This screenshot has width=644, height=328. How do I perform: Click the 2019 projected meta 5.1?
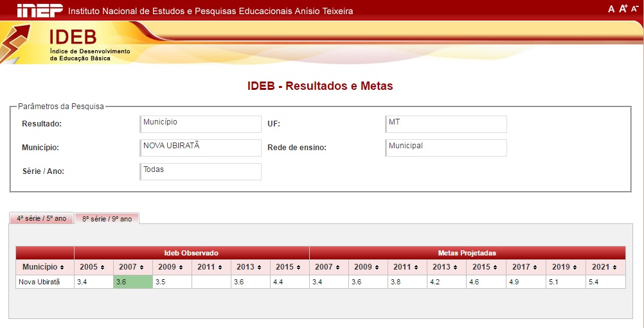coord(566,282)
